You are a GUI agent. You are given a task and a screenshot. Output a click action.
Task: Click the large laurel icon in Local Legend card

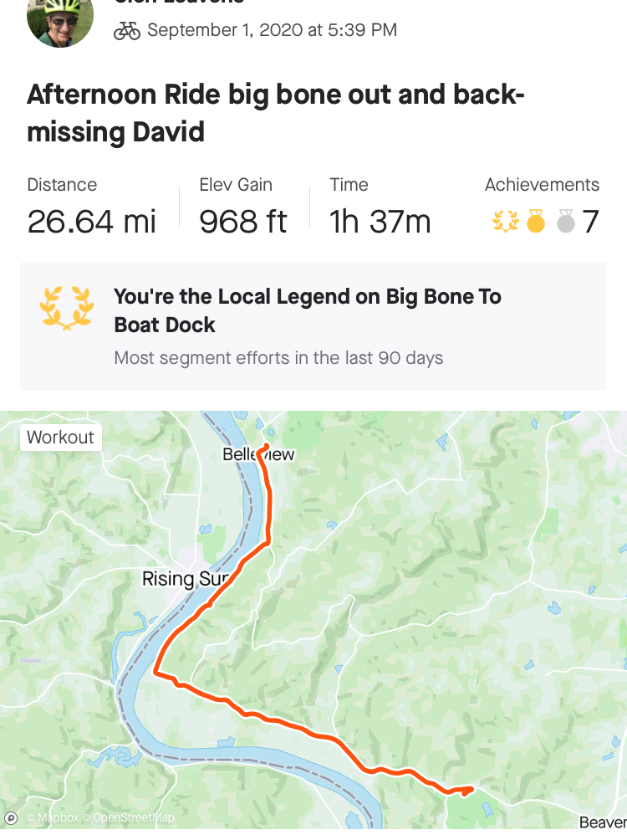(66, 307)
